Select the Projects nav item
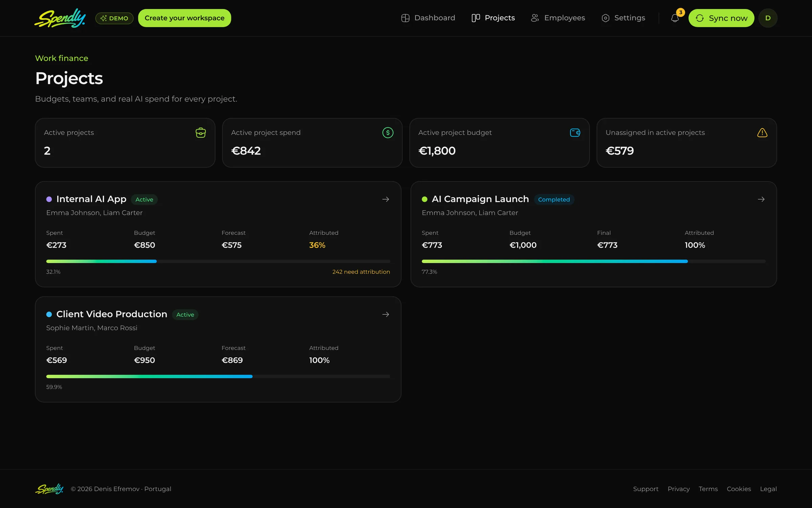Viewport: 812px width, 508px height. [493, 18]
